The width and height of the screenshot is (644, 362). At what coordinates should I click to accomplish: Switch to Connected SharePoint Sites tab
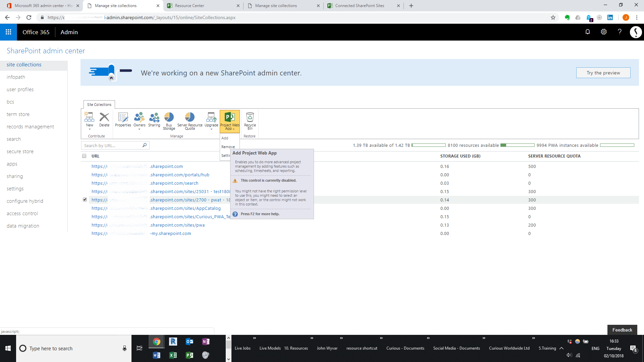click(364, 6)
